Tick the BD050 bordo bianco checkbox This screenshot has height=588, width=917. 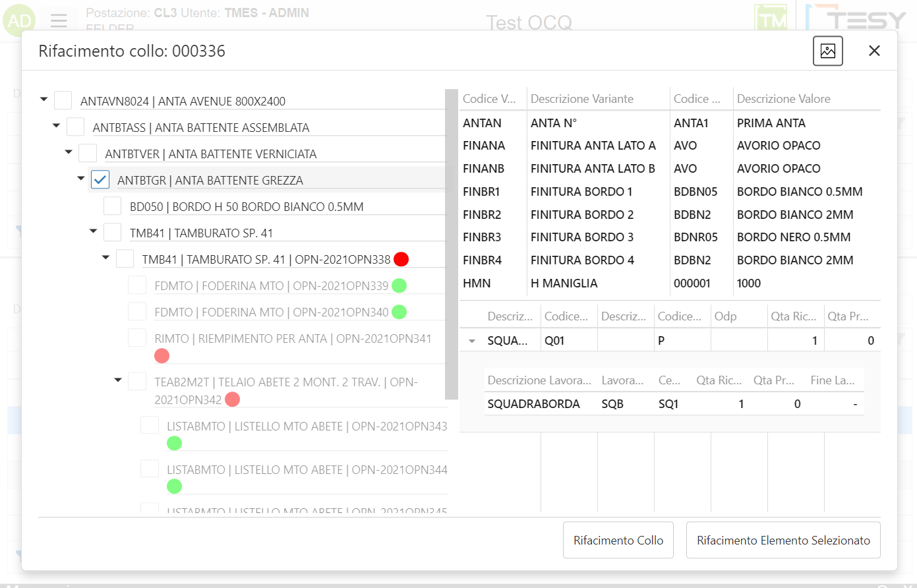[x=113, y=206]
